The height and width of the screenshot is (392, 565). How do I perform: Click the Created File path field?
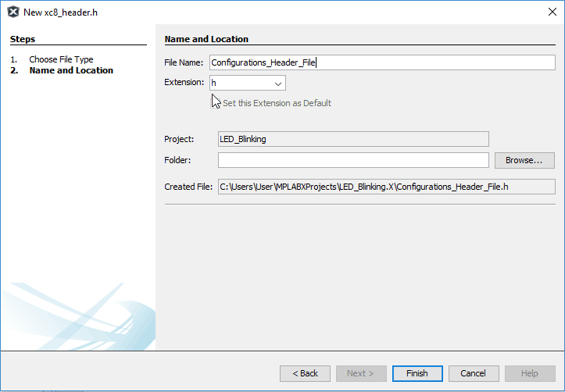click(386, 187)
